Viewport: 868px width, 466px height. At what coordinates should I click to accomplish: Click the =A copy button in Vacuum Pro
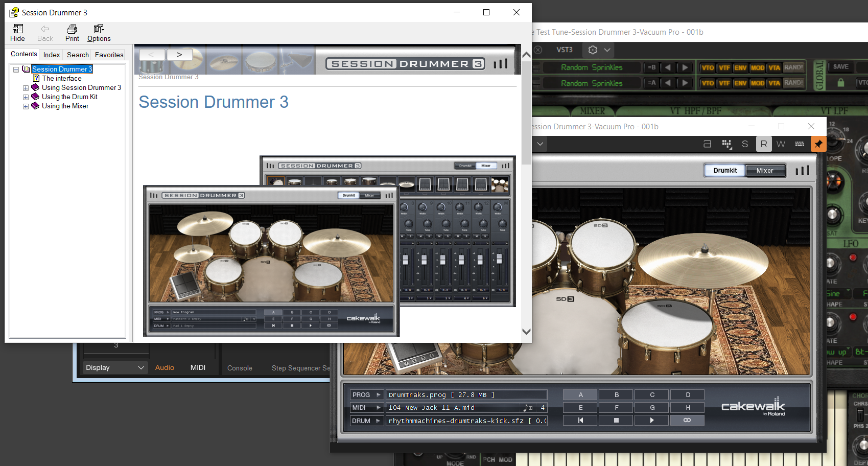coord(651,83)
